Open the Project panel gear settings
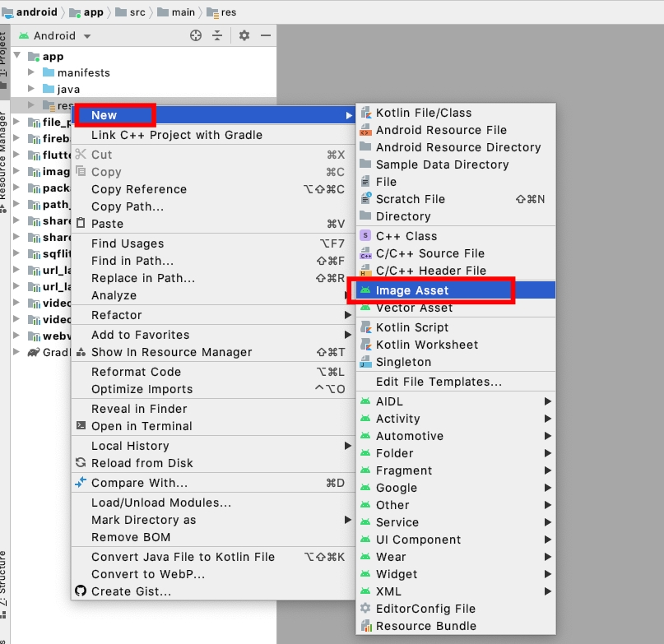This screenshot has height=644, width=664. [x=244, y=35]
